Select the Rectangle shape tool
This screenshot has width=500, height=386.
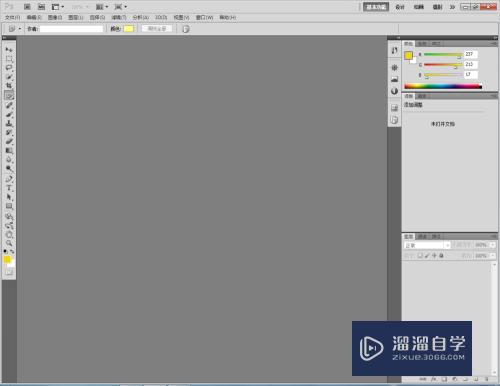[9, 206]
